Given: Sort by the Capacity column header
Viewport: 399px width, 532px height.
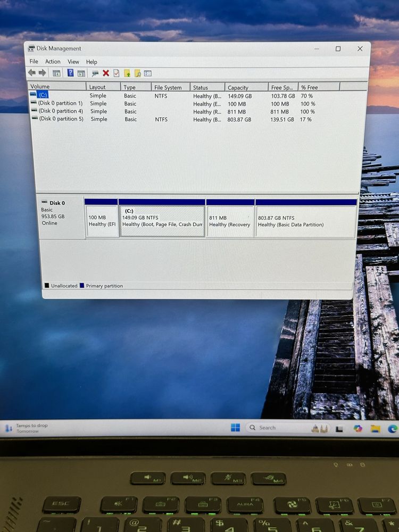Looking at the screenshot, I should click(x=246, y=88).
